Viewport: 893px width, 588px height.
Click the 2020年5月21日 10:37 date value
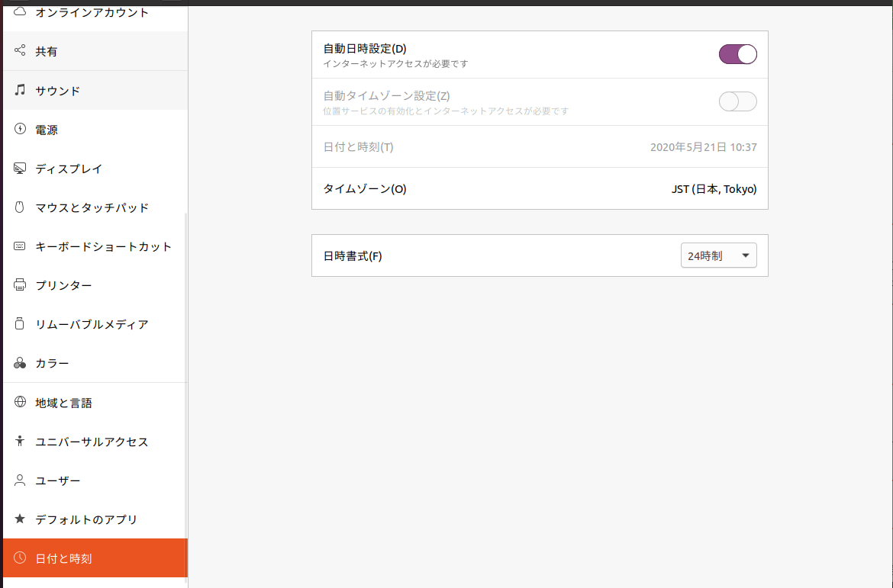click(x=704, y=147)
